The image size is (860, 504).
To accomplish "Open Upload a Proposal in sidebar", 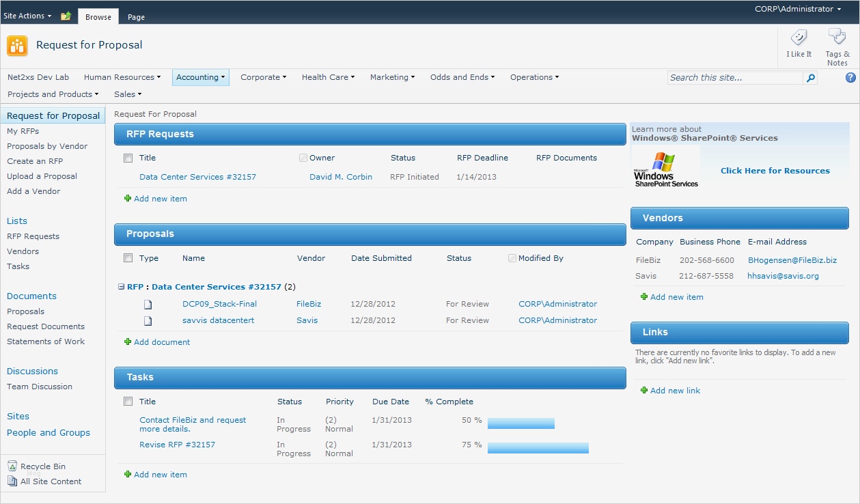I will coord(42,176).
